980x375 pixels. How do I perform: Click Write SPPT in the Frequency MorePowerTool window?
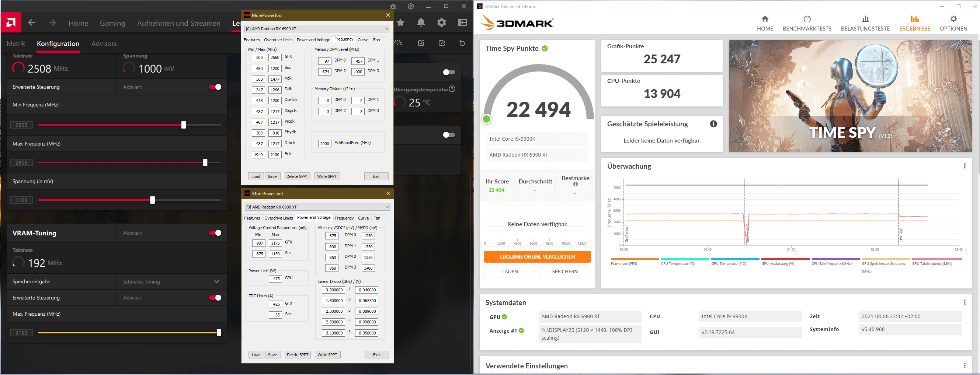pyautogui.click(x=327, y=176)
